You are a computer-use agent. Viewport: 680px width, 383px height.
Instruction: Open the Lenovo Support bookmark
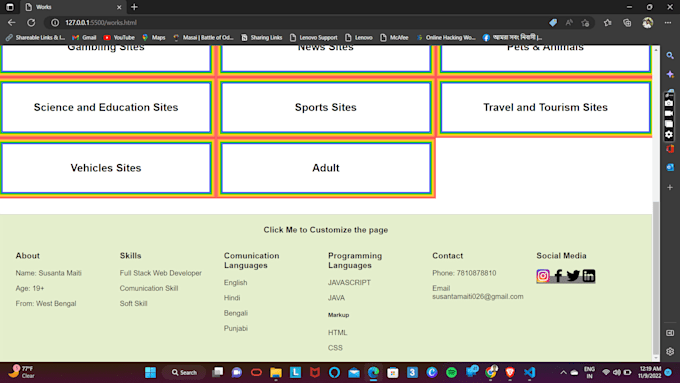click(x=313, y=37)
